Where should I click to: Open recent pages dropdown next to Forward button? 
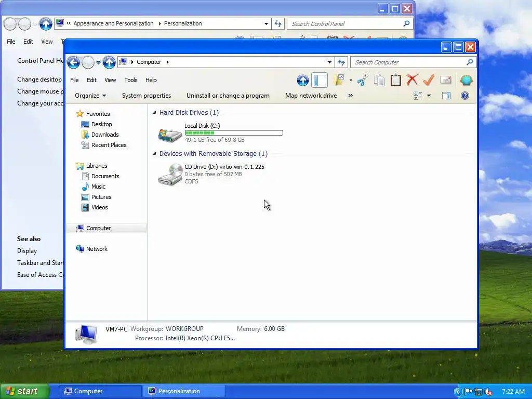(x=98, y=62)
